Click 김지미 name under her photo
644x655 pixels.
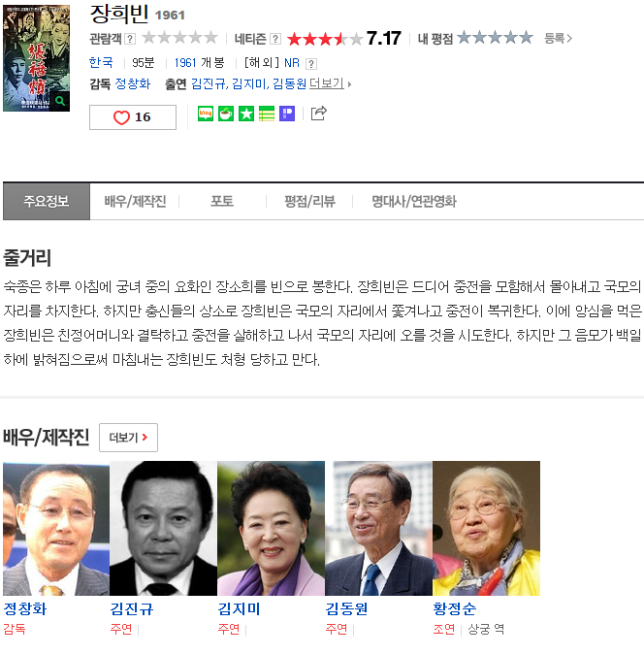click(239, 608)
